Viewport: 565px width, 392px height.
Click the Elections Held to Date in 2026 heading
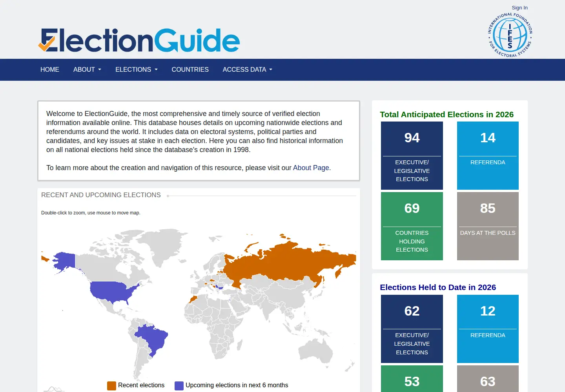[438, 287]
